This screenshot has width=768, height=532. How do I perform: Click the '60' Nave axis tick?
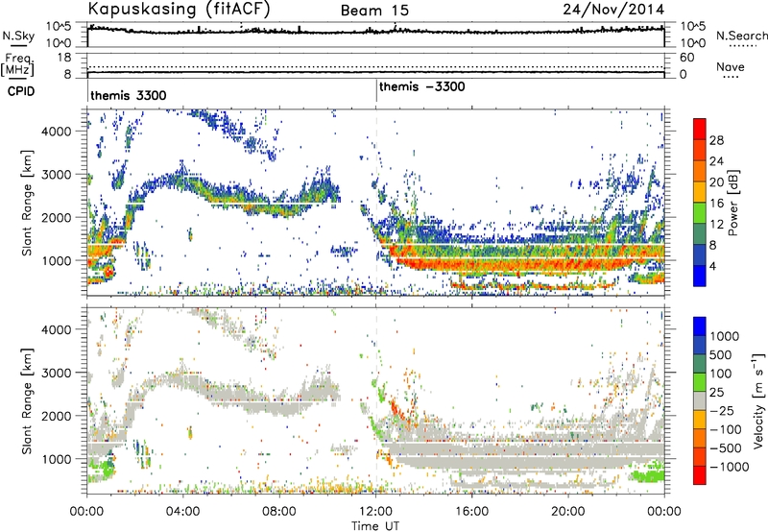686,57
